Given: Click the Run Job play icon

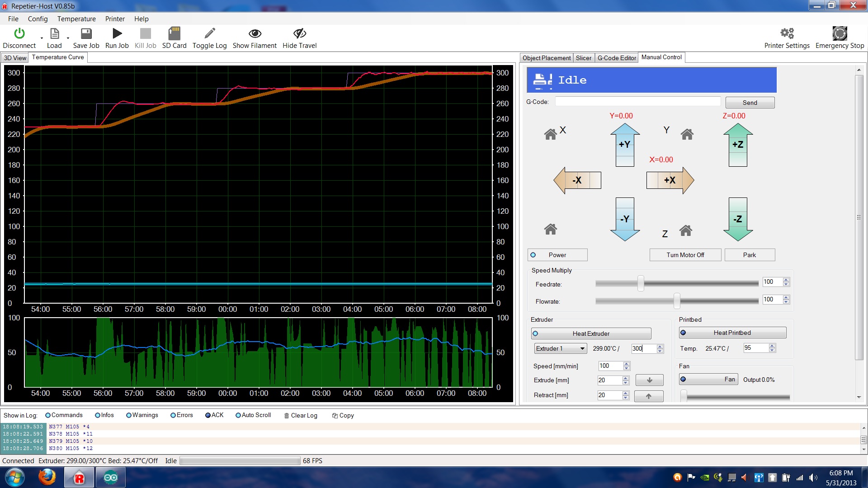Looking at the screenshot, I should [117, 33].
